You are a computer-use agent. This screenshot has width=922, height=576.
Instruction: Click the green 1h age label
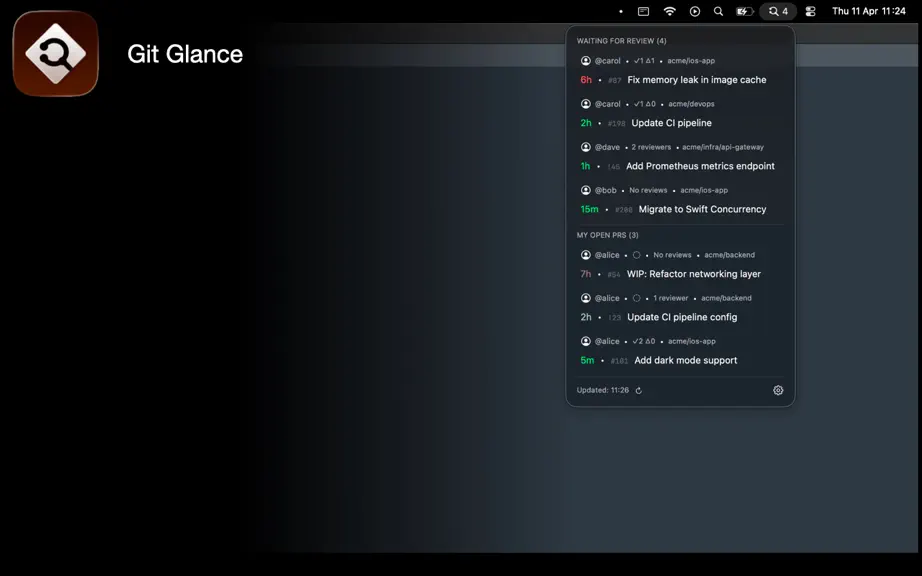(585, 166)
